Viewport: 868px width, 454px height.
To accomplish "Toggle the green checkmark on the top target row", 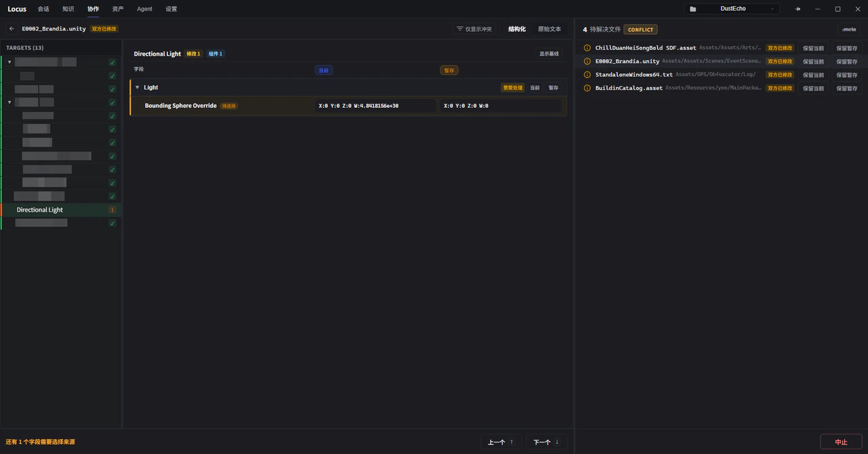I will tap(113, 62).
